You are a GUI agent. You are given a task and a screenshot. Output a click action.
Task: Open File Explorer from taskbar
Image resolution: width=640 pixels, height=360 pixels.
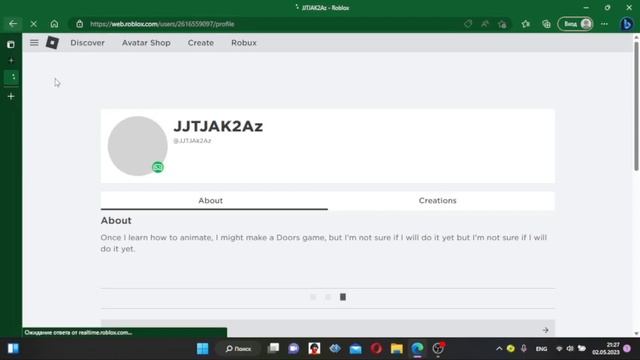(396, 349)
